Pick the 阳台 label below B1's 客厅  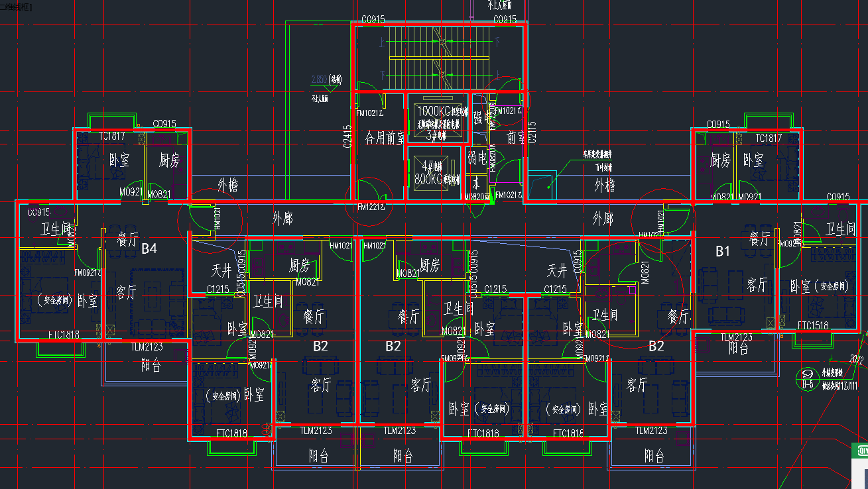pyautogui.click(x=738, y=349)
